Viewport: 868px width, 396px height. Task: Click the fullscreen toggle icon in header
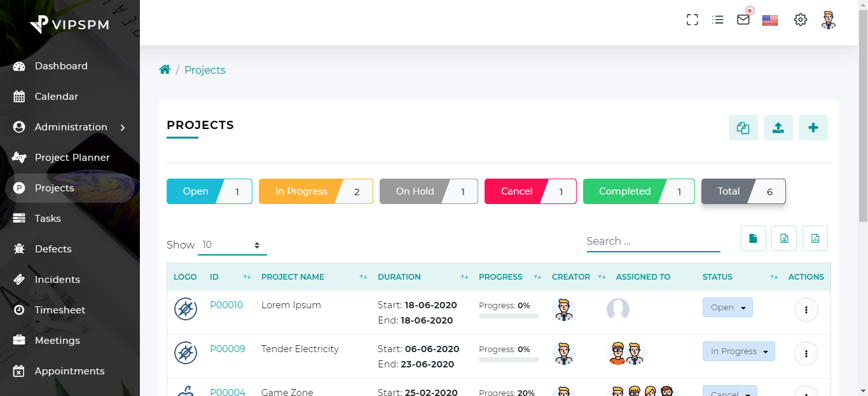(x=692, y=20)
